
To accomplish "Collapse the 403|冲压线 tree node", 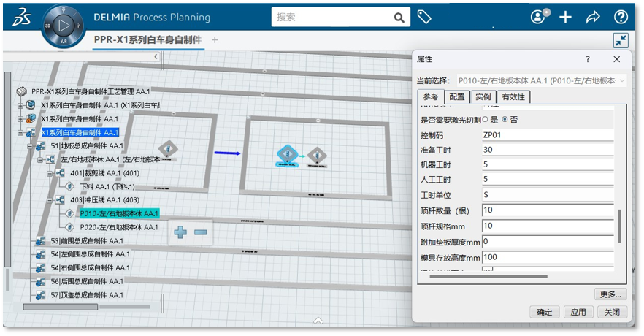I will click(50, 200).
